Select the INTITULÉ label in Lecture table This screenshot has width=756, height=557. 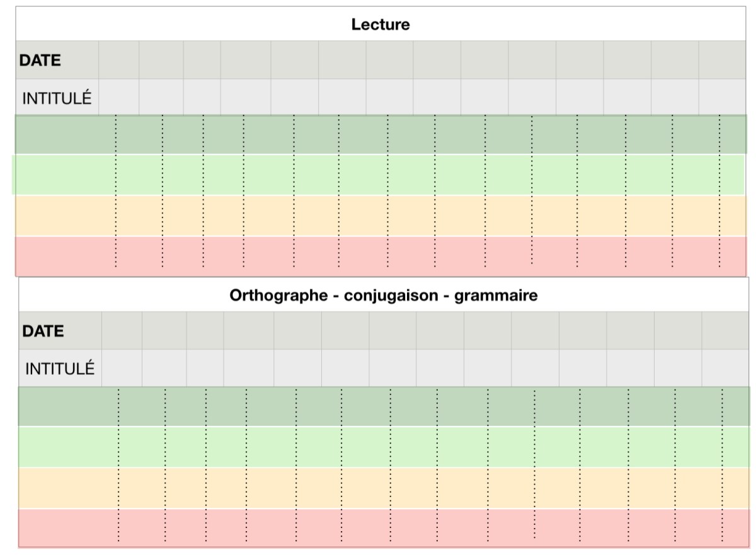pos(57,98)
